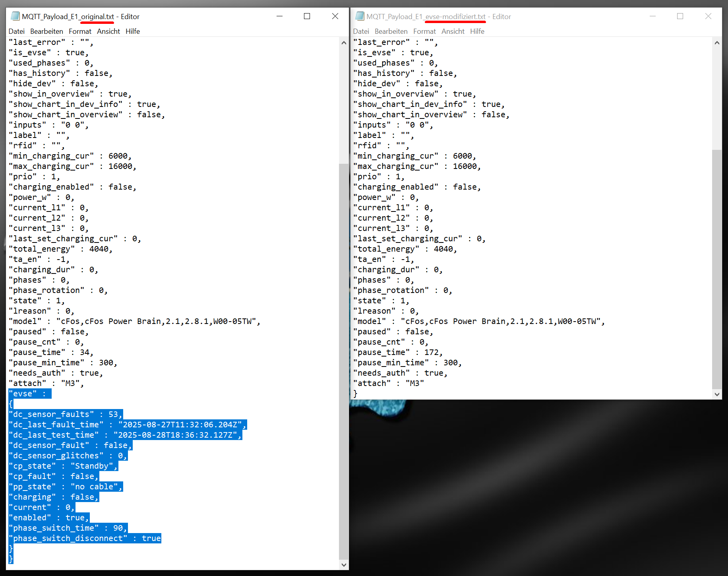Maximize the evse-modifiziert.txt editor window
The height and width of the screenshot is (576, 728).
tap(680, 16)
